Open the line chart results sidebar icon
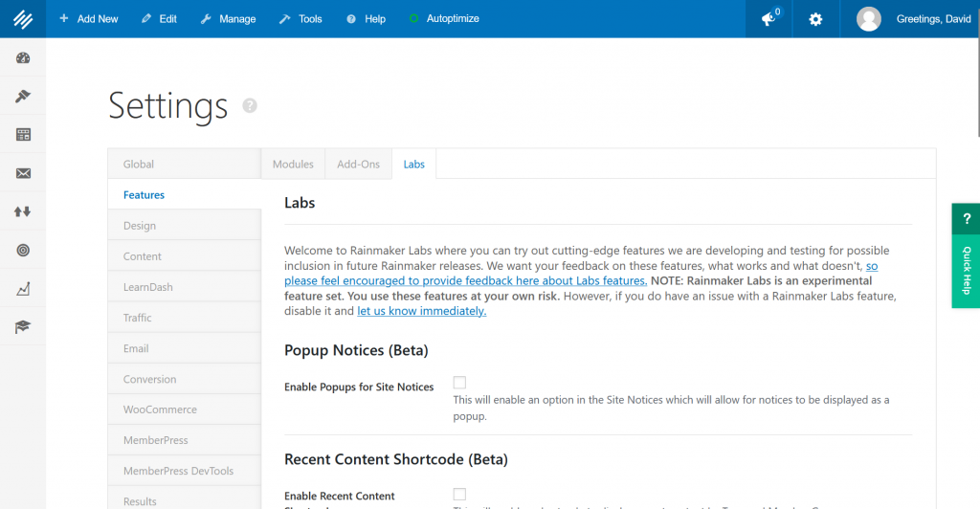 coord(23,289)
